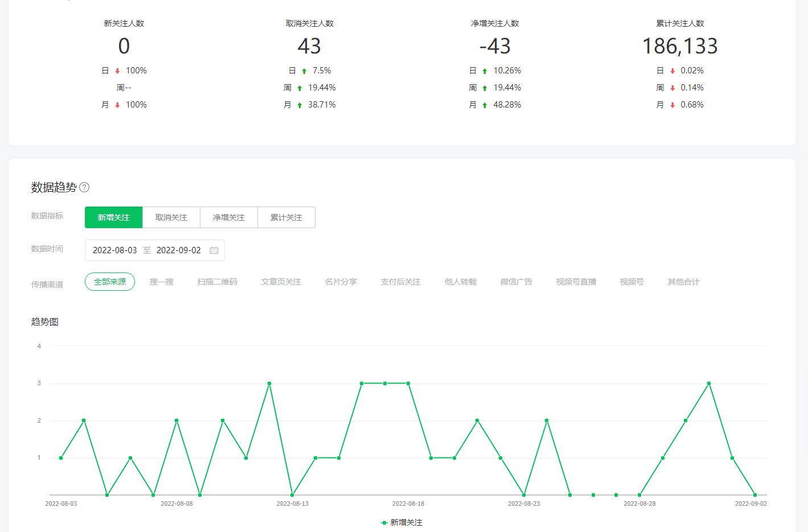Switch to the 净增关注 metric tab
The height and width of the screenshot is (532, 808).
pos(229,217)
